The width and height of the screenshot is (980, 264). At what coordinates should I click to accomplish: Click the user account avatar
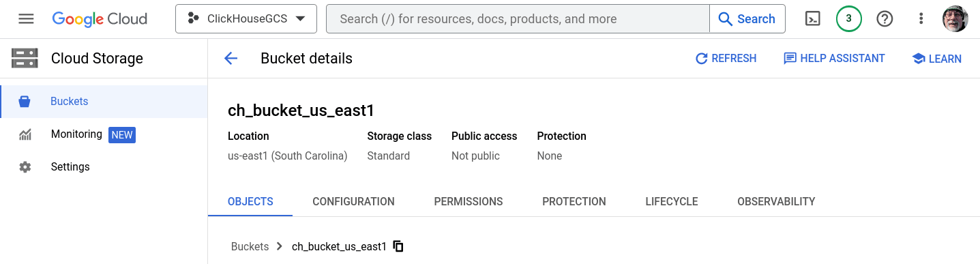coord(955,19)
